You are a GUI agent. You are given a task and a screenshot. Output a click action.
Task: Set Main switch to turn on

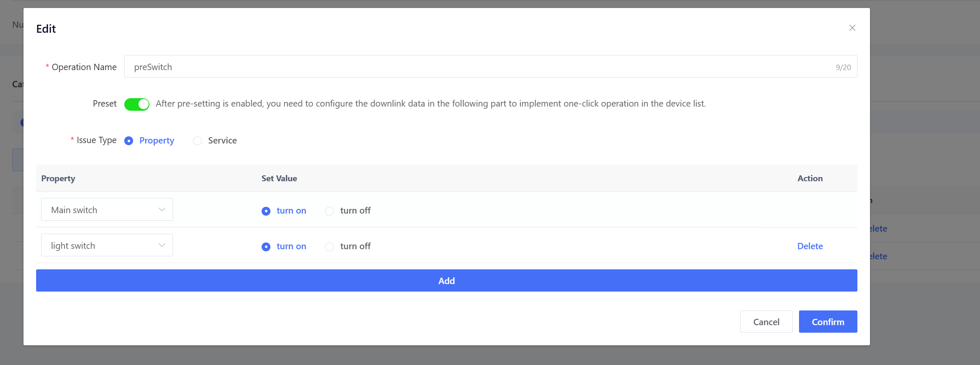click(x=266, y=211)
